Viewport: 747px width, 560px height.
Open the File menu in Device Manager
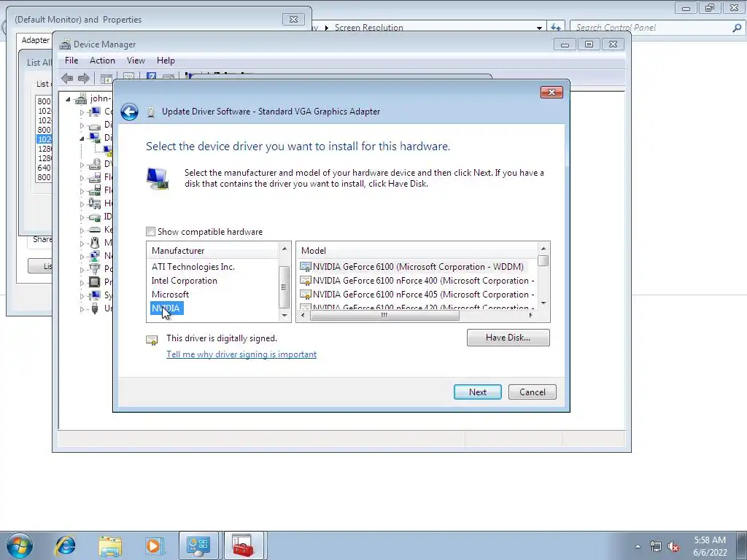coord(71,61)
